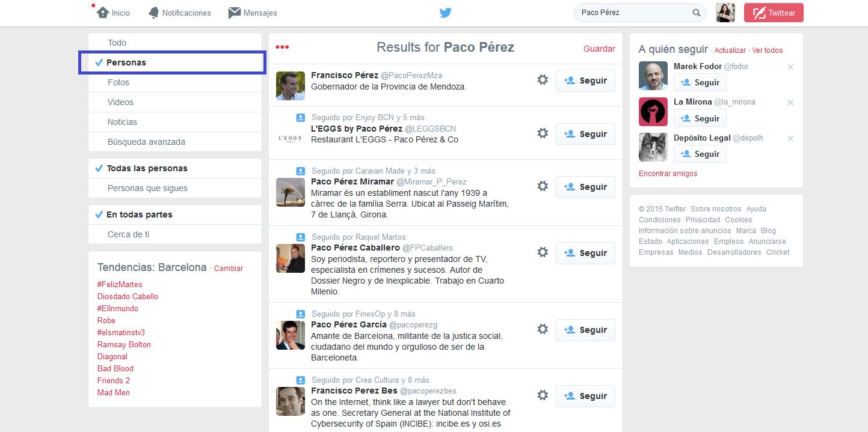Dismiss La Mirona suggestion

[790, 103]
